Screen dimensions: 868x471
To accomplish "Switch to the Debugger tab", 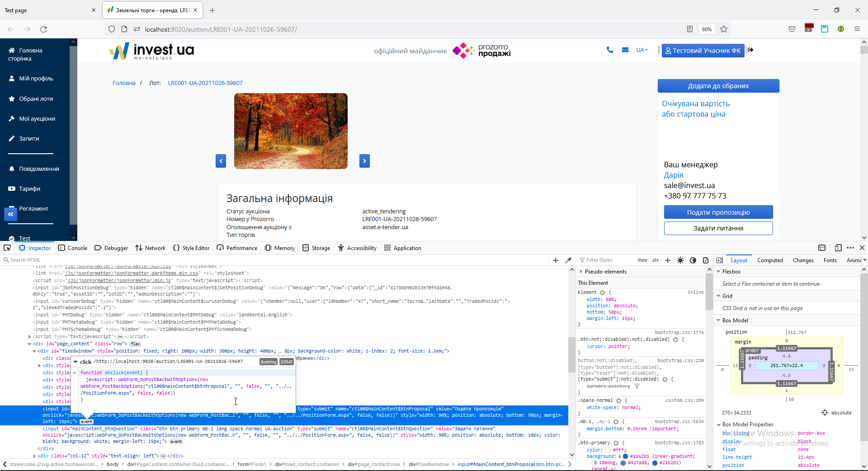I will 111,248.
